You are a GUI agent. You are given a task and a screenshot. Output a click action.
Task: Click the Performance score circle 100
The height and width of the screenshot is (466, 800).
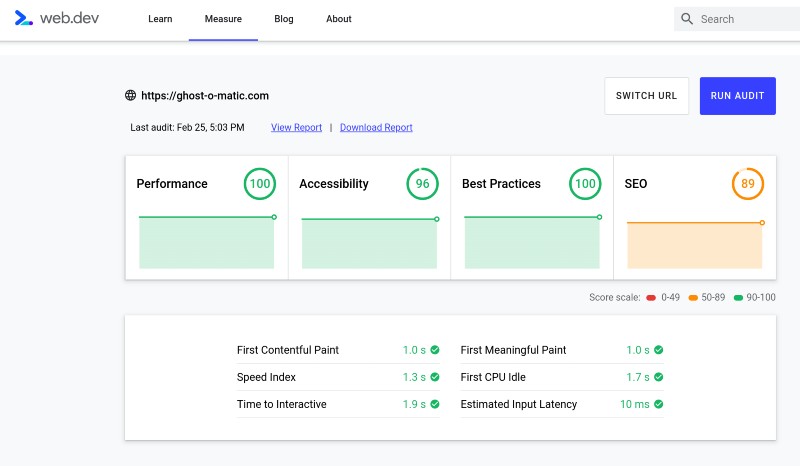click(x=260, y=184)
